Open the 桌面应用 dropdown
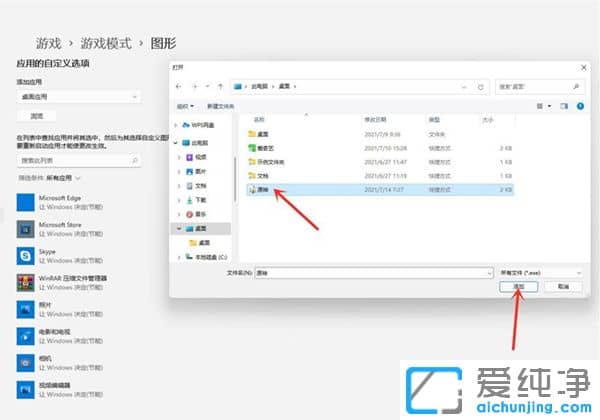600x420 pixels. 78,96
